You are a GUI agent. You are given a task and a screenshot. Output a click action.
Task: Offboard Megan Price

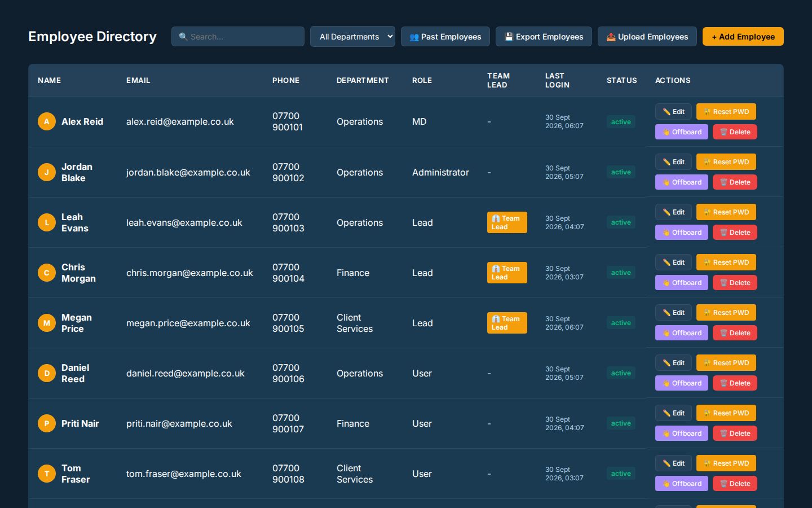(682, 333)
